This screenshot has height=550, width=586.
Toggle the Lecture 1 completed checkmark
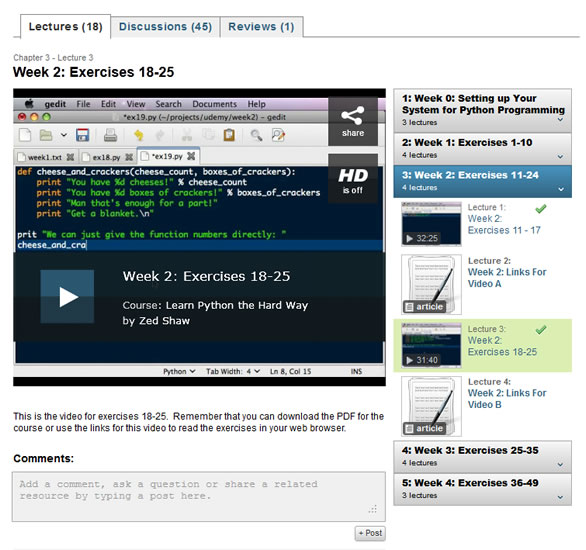(x=541, y=208)
